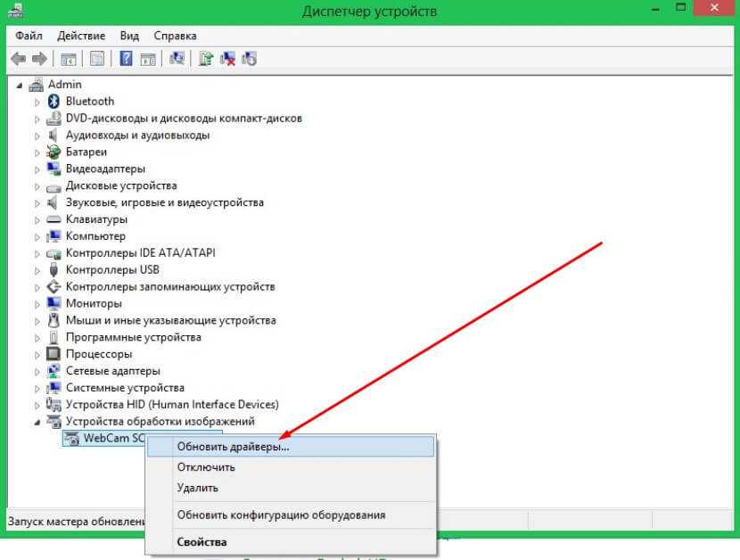Click the Update driver toolbar icon
740x560 pixels.
(x=206, y=59)
